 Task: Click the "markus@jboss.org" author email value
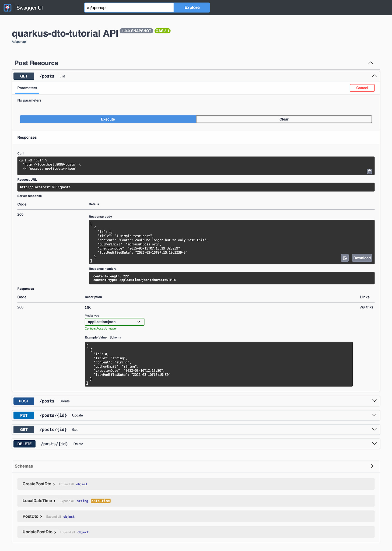point(143,244)
